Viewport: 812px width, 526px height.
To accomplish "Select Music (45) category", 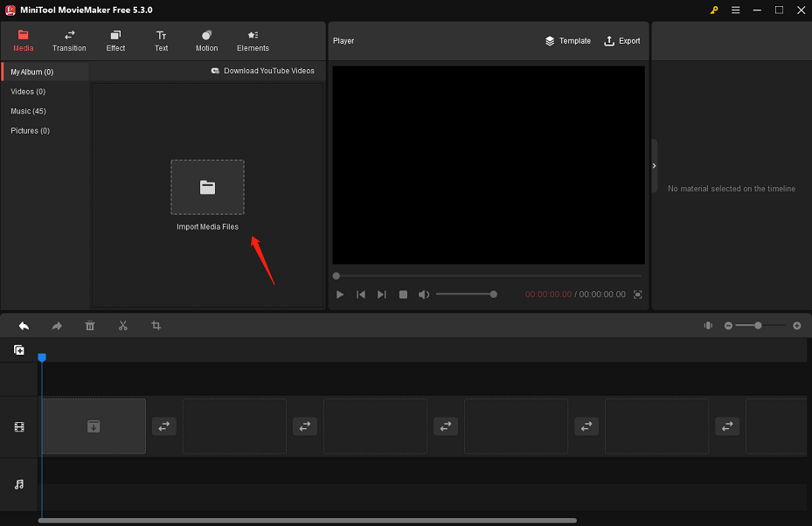I will pos(29,111).
